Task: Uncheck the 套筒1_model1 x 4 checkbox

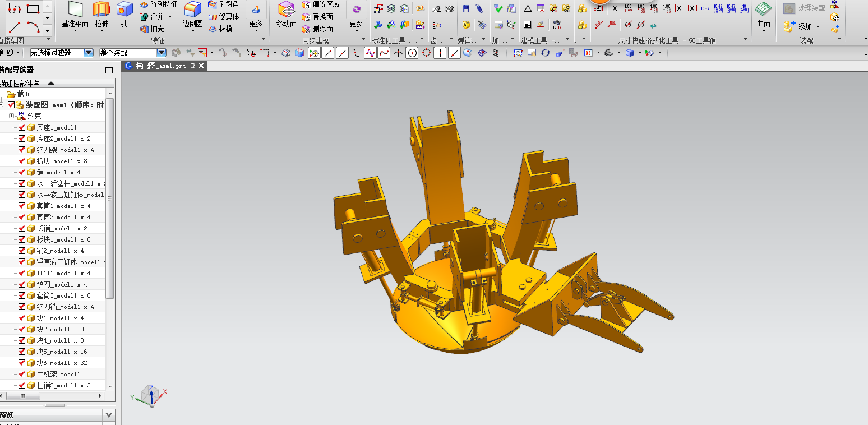Action: [22, 206]
